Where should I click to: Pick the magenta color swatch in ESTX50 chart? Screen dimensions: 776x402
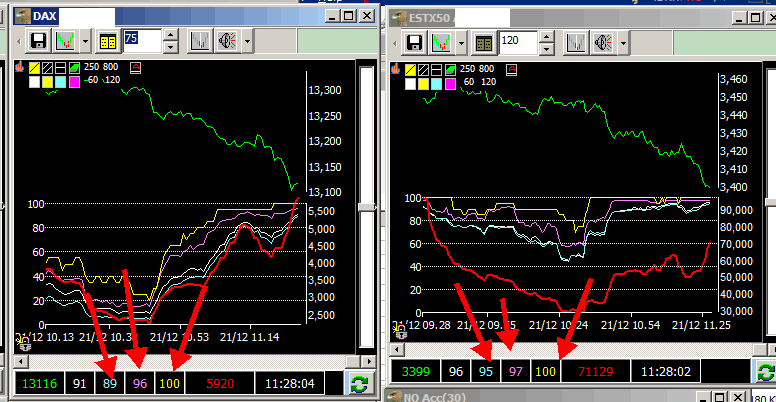[450, 84]
